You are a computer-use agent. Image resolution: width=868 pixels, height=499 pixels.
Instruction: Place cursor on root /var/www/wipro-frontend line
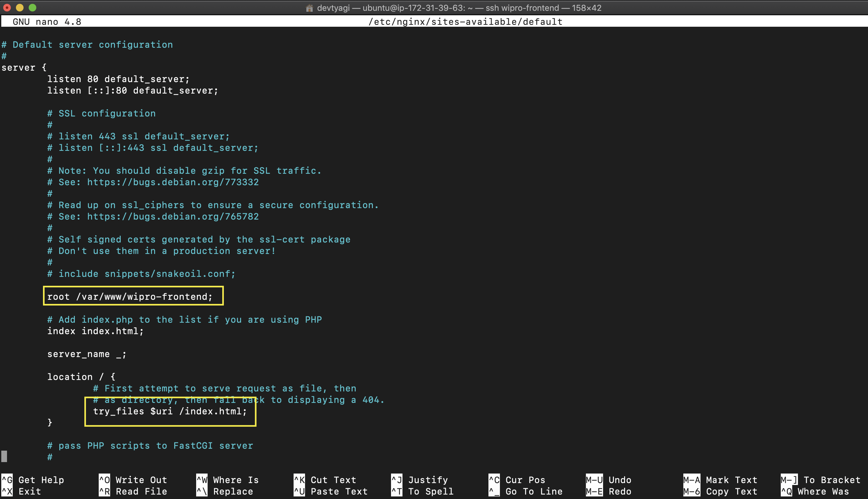(x=130, y=297)
